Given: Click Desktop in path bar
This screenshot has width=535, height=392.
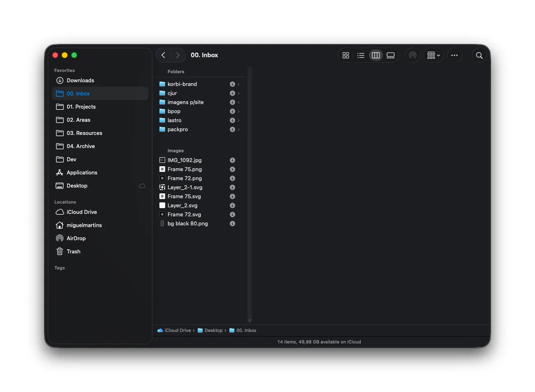Looking at the screenshot, I should 210,330.
